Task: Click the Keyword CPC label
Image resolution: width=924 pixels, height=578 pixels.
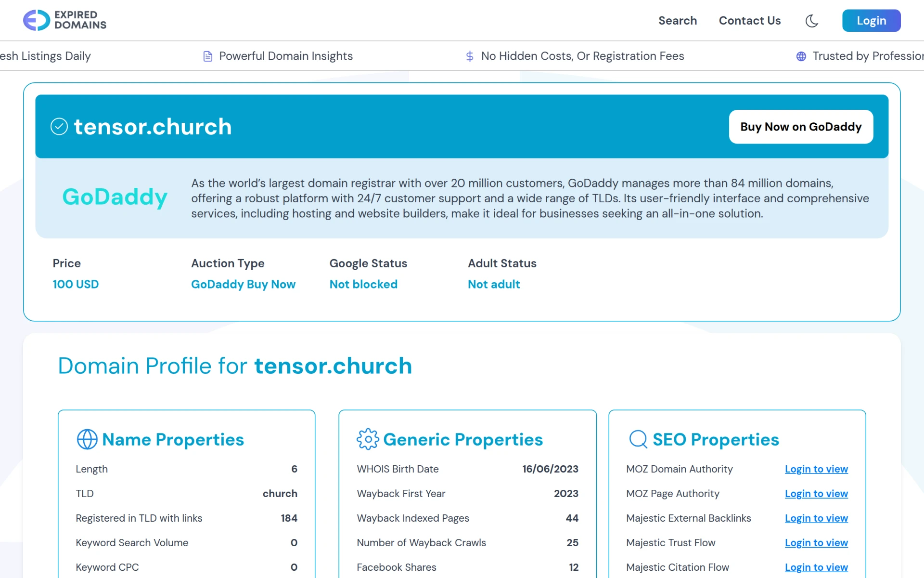Action: [107, 567]
